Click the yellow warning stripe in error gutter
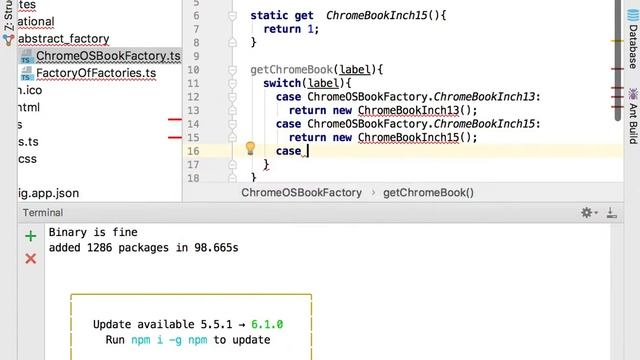 tap(617, 41)
